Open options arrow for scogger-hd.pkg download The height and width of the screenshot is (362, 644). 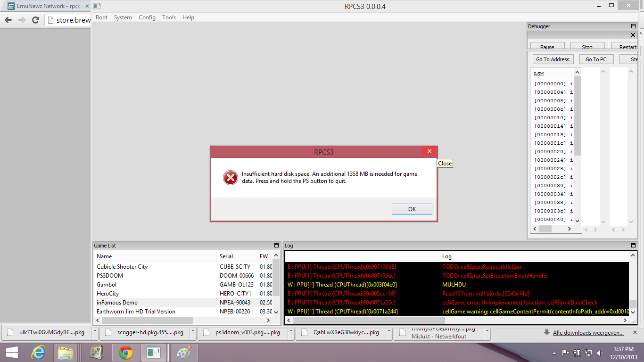[x=193, y=332]
